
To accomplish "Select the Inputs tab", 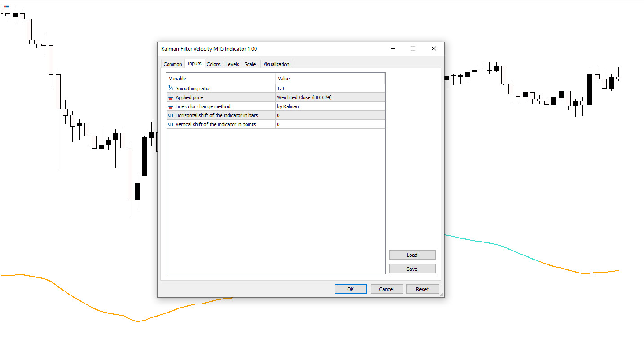I will 194,64.
